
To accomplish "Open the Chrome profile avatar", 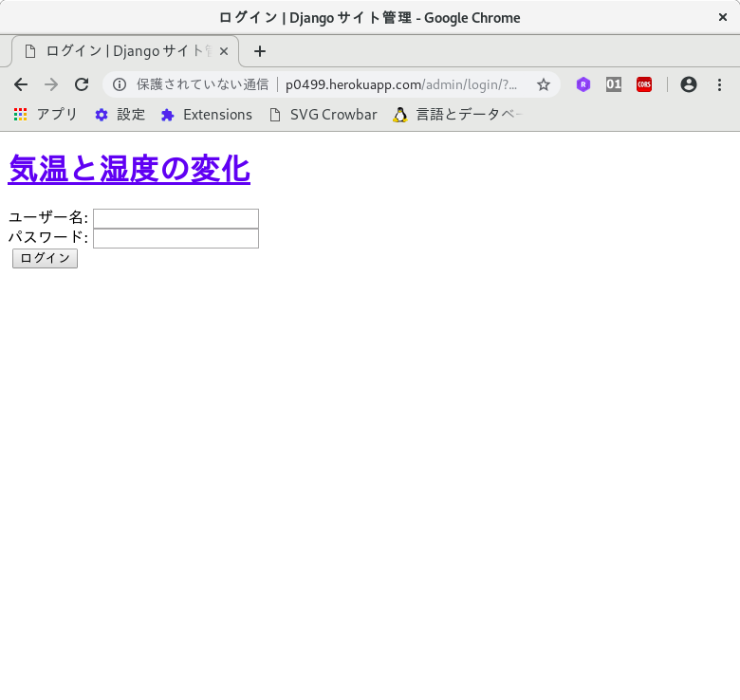I will coord(689,85).
